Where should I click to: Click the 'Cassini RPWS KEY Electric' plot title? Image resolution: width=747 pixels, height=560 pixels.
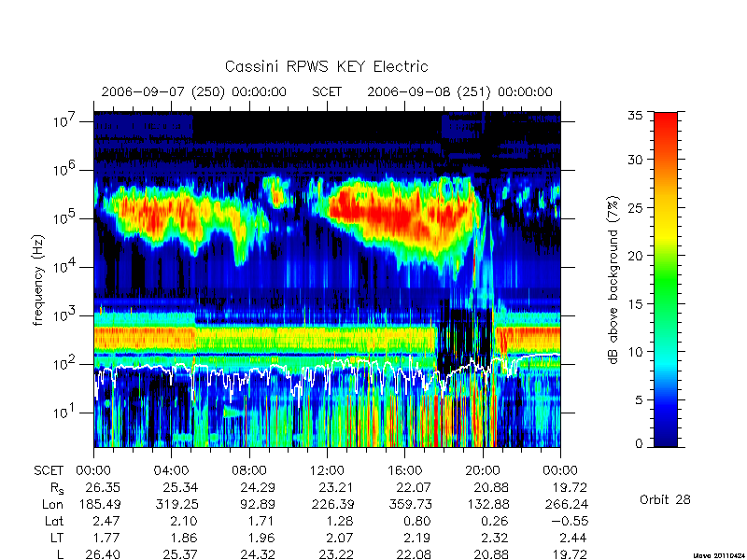(x=326, y=66)
